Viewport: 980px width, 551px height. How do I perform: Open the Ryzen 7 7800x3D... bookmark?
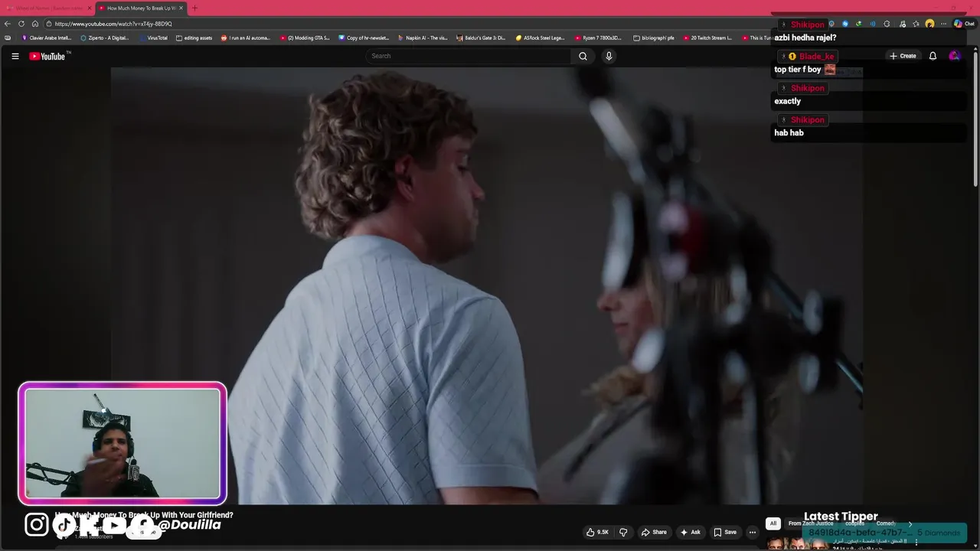598,37
